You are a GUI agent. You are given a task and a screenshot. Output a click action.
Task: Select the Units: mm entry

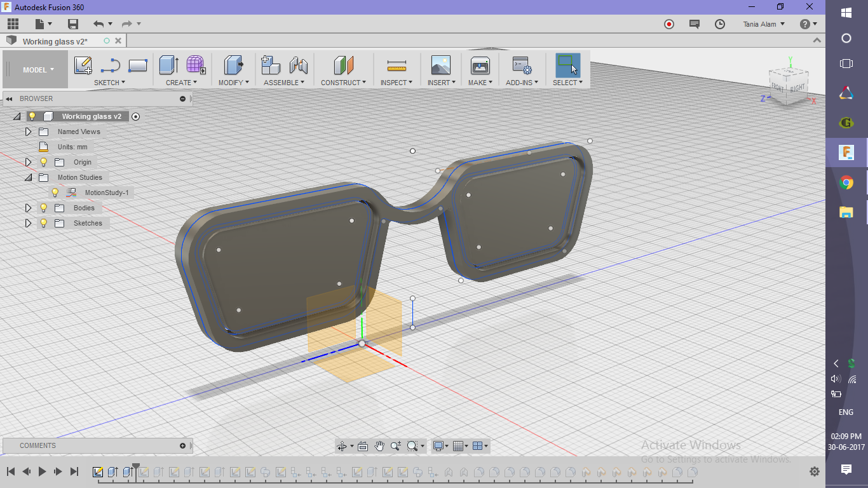pyautogui.click(x=72, y=147)
